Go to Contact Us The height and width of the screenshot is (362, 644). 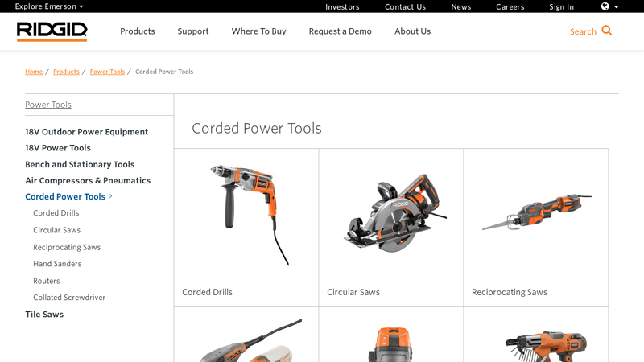pos(405,7)
